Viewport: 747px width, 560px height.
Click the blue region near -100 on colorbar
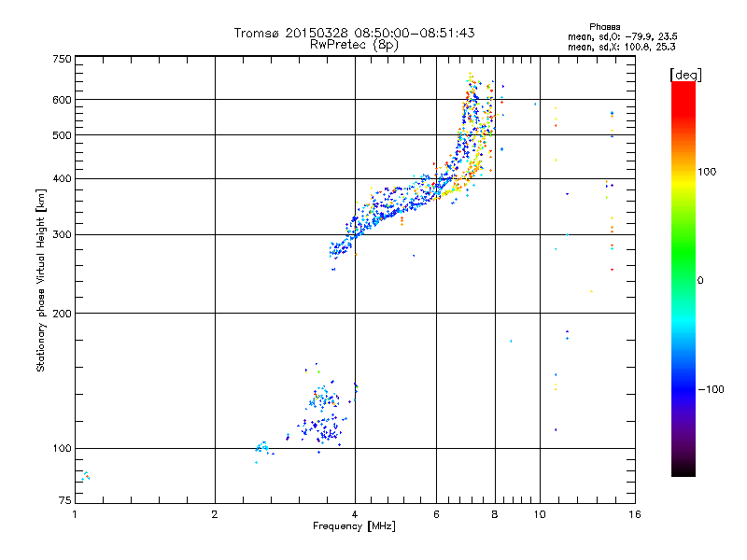coord(684,389)
